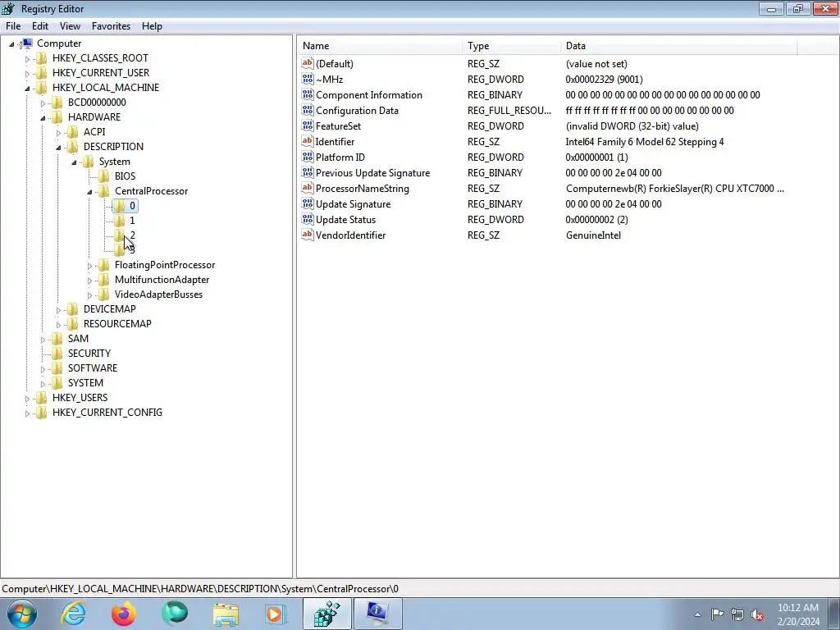Screen dimensions: 840x630
Task: Open the Windows Start menu
Action: [x=22, y=614]
